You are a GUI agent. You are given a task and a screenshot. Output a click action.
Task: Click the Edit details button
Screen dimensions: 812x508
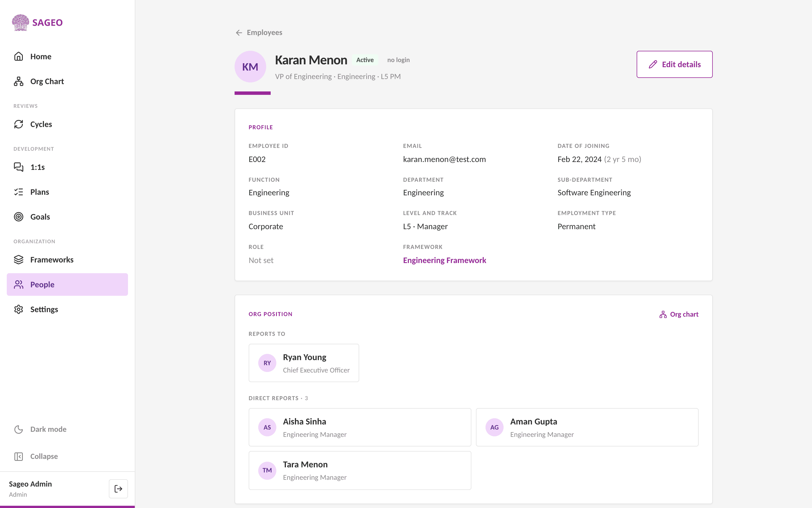[674, 65]
